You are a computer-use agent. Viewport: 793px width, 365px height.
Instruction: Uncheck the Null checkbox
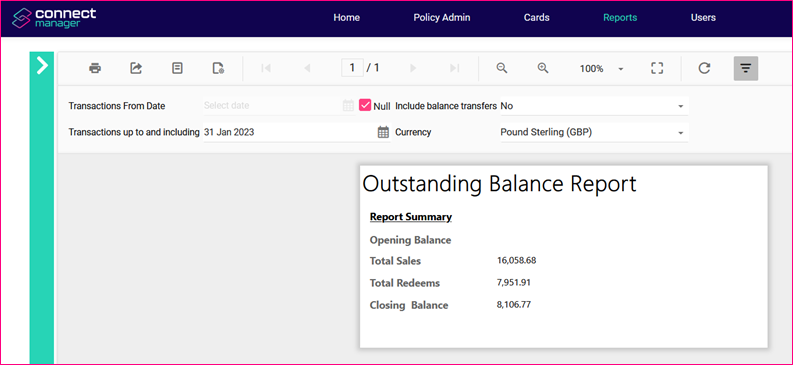pos(365,105)
